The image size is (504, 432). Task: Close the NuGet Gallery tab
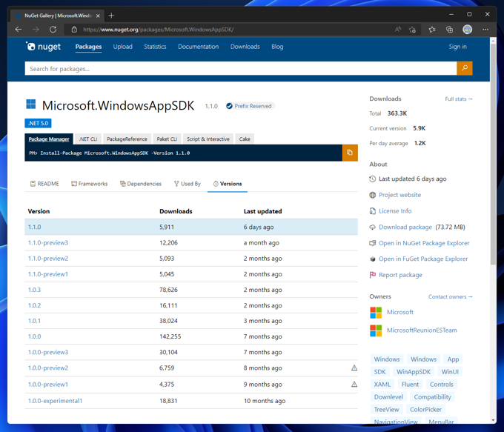pyautogui.click(x=98, y=16)
